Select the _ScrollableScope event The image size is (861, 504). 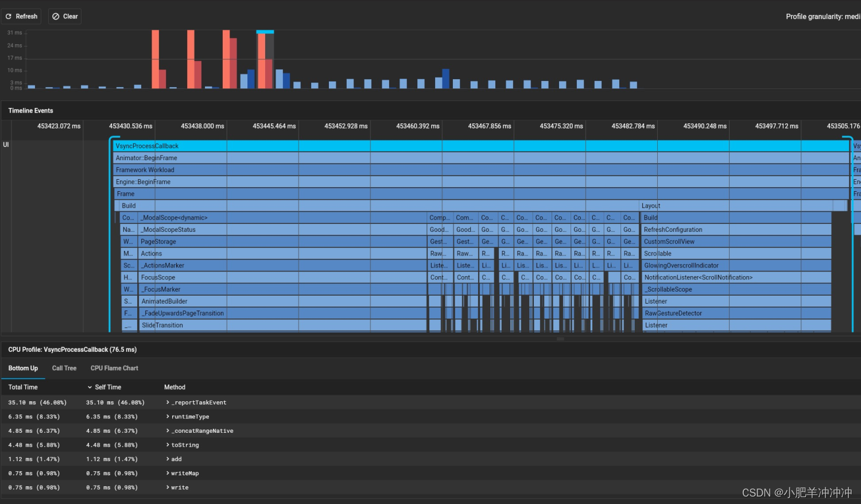[736, 290]
